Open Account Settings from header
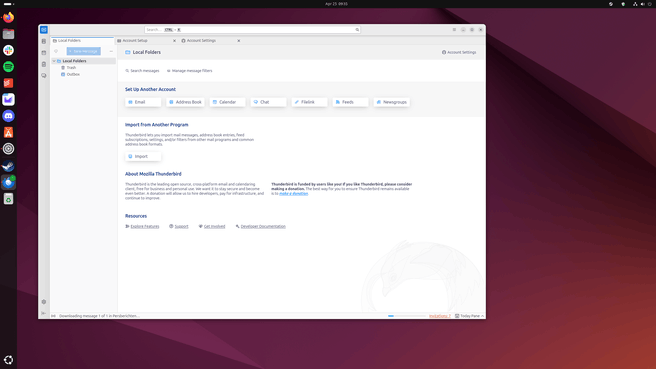This screenshot has width=656, height=369. [459, 52]
